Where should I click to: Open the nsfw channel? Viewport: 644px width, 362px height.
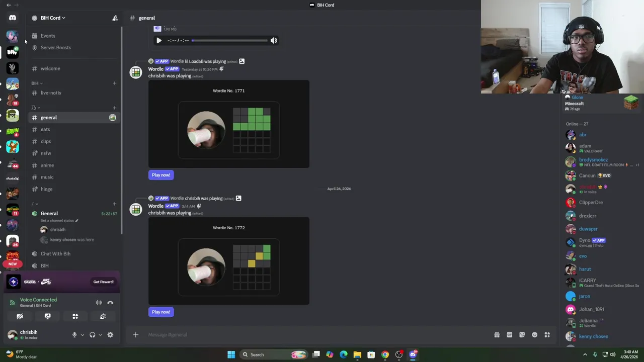46,153
